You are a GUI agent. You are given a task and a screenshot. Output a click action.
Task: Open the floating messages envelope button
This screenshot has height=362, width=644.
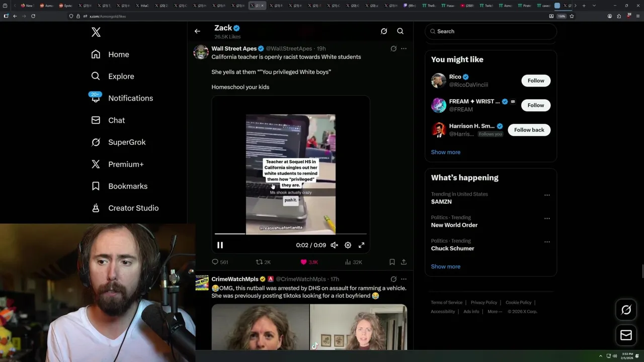[x=626, y=335]
